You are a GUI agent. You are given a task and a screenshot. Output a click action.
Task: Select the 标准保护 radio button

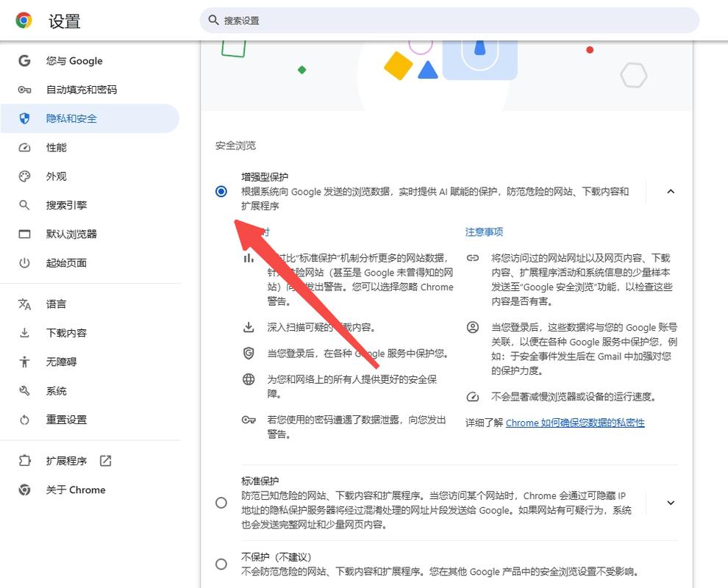221,503
